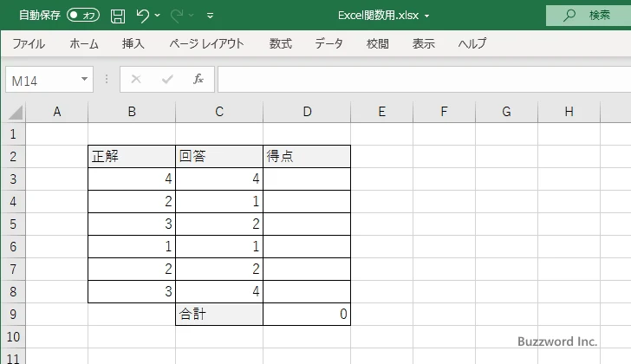Select row 1 header
The height and width of the screenshot is (364, 631).
pos(13,134)
